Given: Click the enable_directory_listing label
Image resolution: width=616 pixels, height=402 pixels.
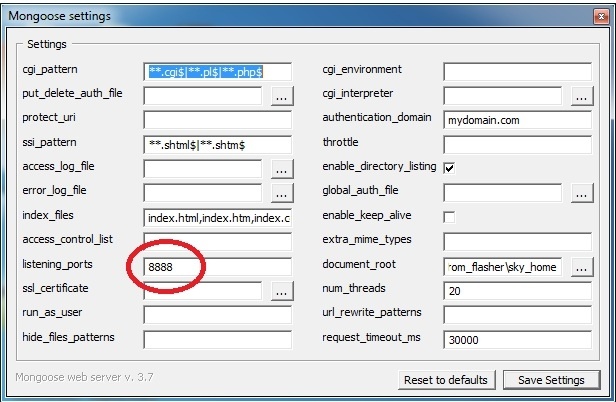Looking at the screenshot, I should click(x=379, y=167).
